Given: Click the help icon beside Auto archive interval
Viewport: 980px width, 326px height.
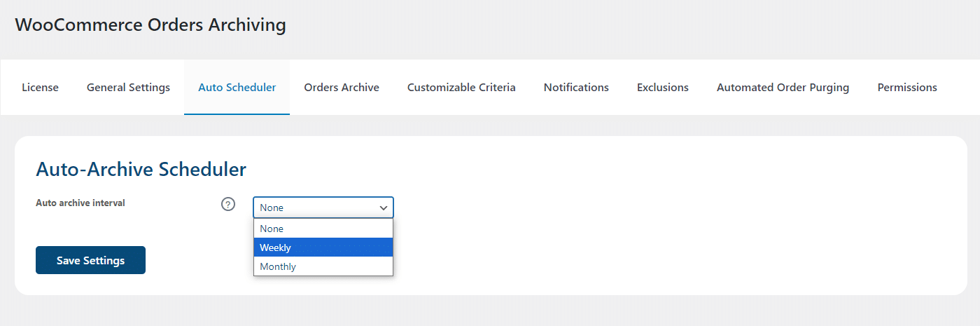Looking at the screenshot, I should [x=227, y=205].
